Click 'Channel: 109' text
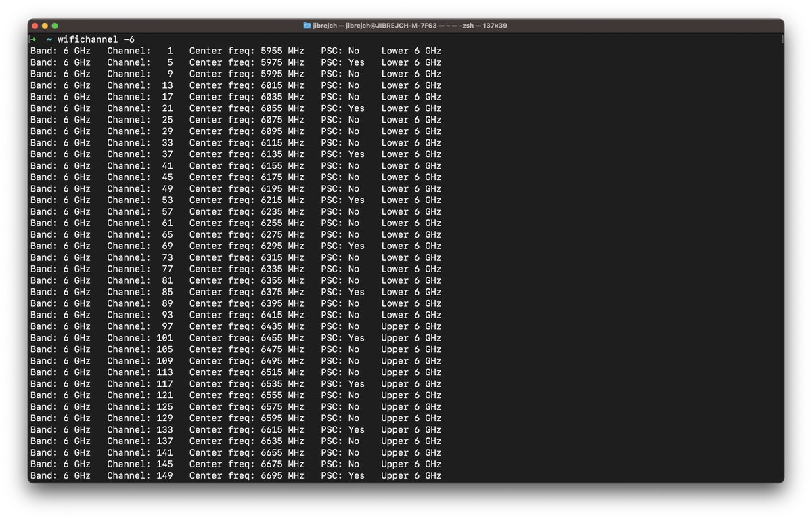812x520 pixels. (139, 362)
